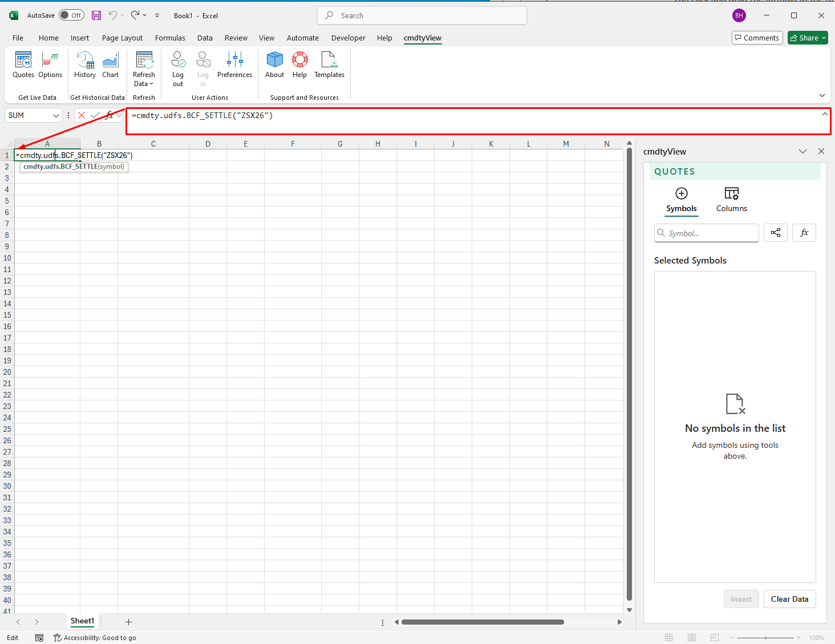835x644 pixels.
Task: Close the cmdtyView task pane
Action: click(x=821, y=151)
